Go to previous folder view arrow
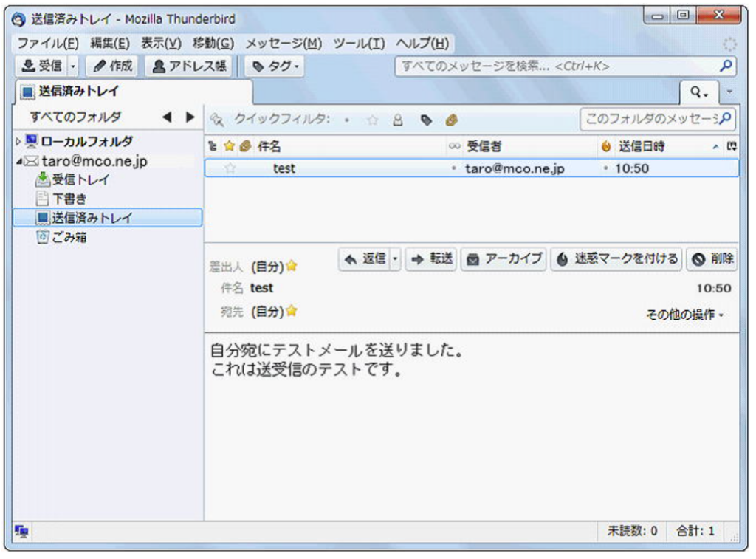Image resolution: width=756 pixels, height=559 pixels. pos(168,117)
